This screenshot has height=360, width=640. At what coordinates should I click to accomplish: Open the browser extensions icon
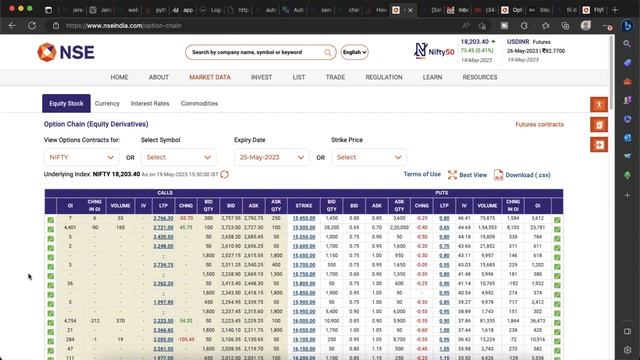524,26
